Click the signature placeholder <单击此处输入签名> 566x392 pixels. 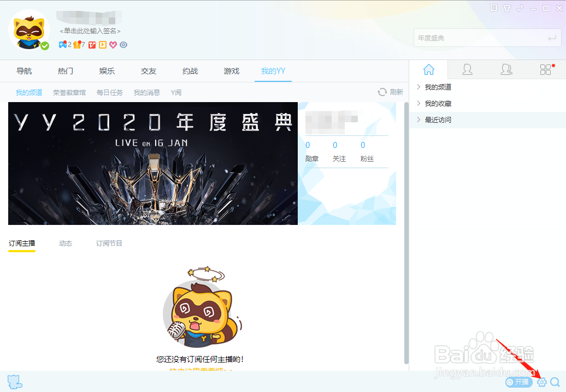[90, 31]
